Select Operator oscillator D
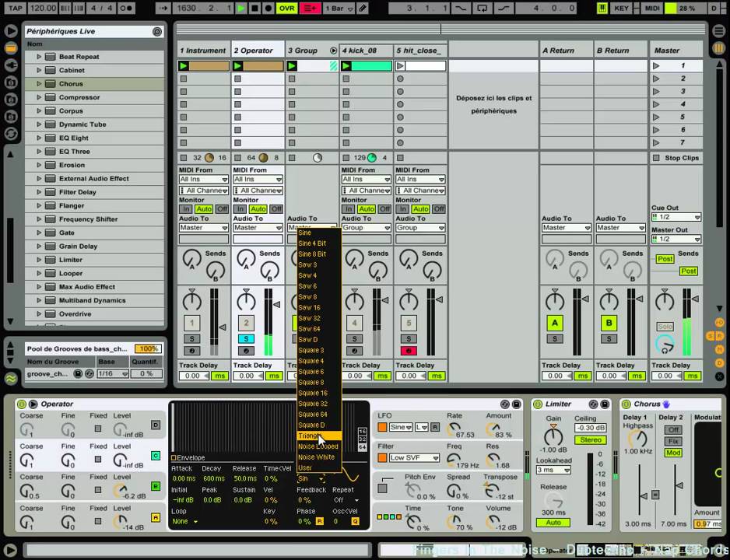This screenshot has width=730, height=560. pos(156,425)
